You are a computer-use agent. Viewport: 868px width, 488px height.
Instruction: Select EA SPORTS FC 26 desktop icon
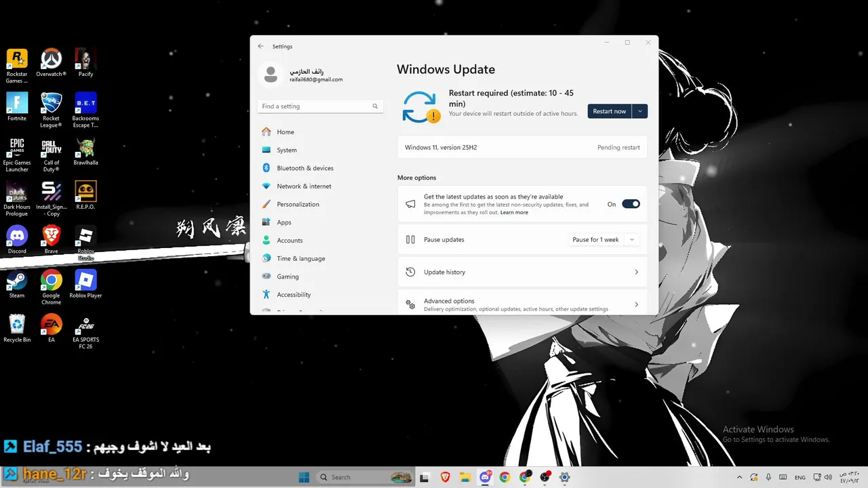pos(85,331)
